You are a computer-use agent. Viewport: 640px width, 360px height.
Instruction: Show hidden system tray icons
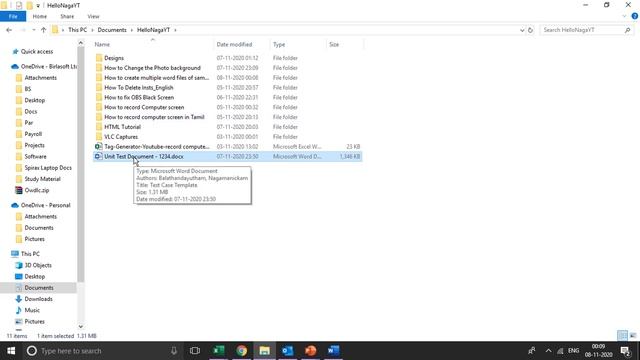point(548,351)
